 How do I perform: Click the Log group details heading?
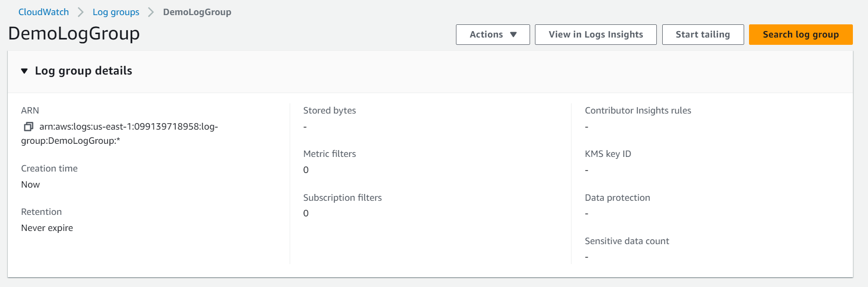click(83, 71)
